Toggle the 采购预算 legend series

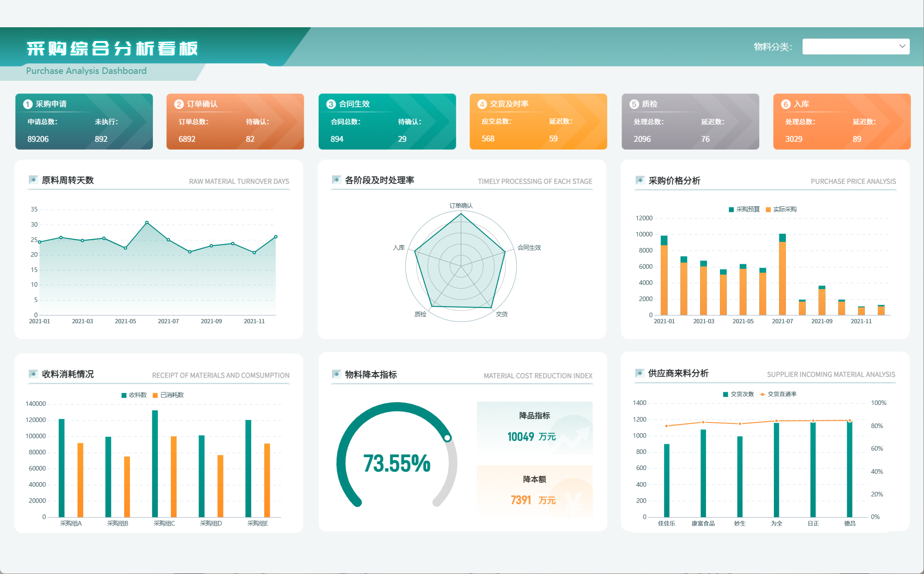744,209
